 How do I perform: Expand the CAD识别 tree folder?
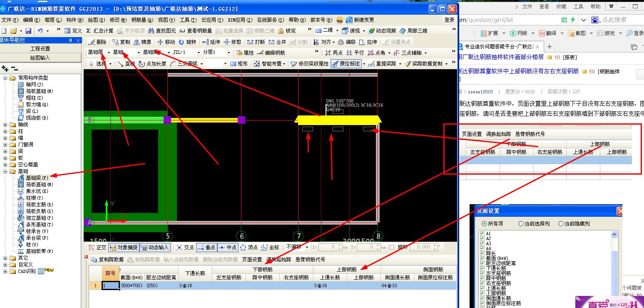pos(5,271)
